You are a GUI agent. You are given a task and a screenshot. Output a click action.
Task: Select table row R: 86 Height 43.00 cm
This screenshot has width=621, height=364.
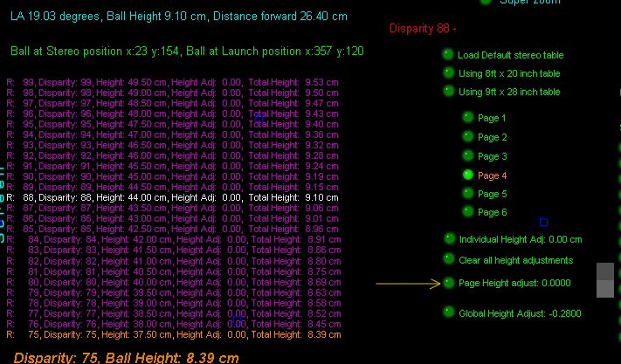coord(173,218)
